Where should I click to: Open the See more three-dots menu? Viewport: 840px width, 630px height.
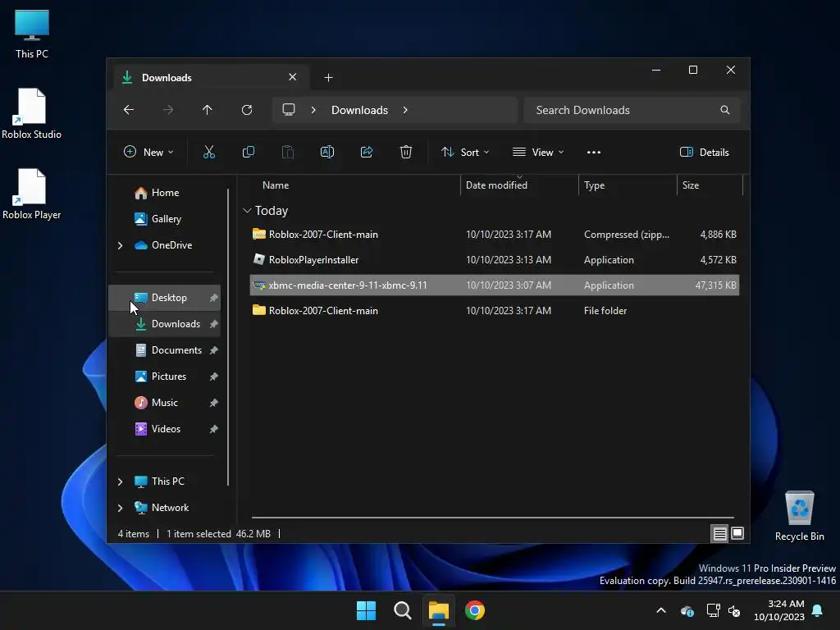(594, 152)
